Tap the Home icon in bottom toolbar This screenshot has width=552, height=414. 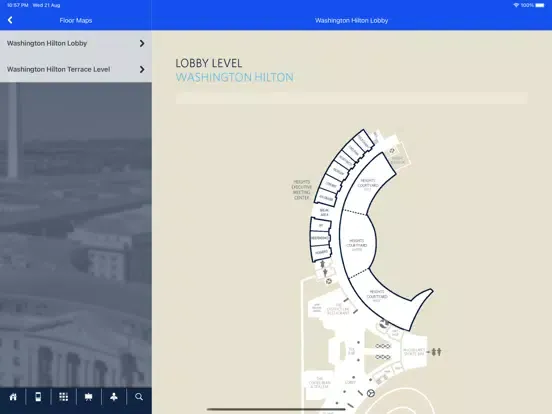[13, 397]
